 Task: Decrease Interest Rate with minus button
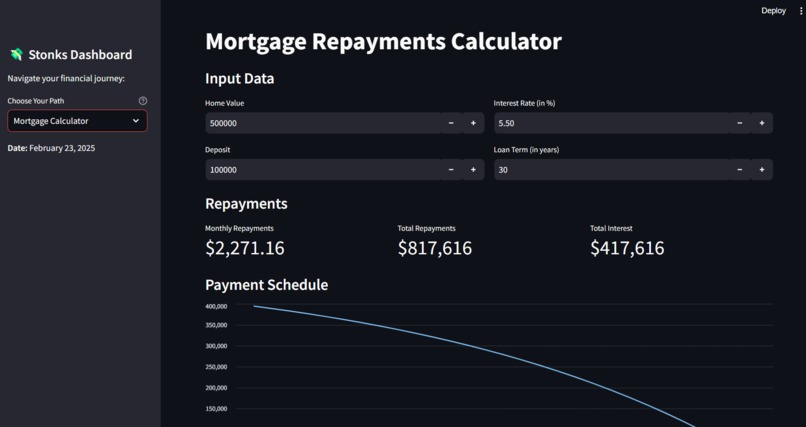740,123
